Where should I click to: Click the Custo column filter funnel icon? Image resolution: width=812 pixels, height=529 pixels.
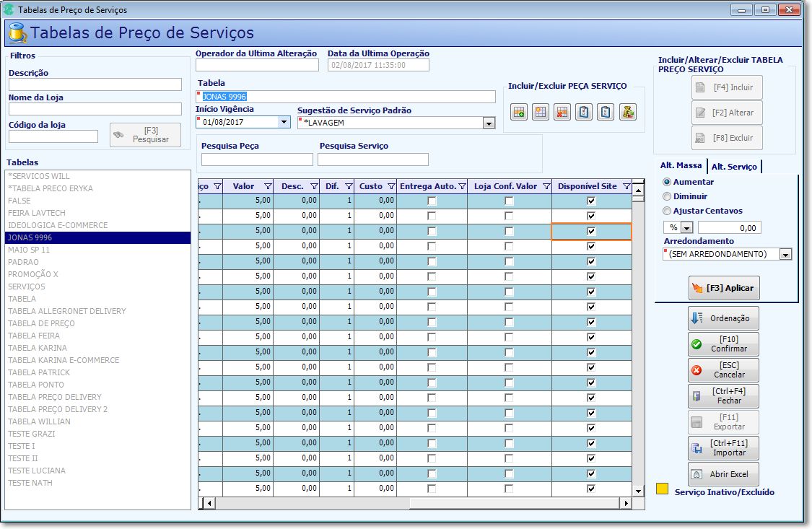pos(391,186)
